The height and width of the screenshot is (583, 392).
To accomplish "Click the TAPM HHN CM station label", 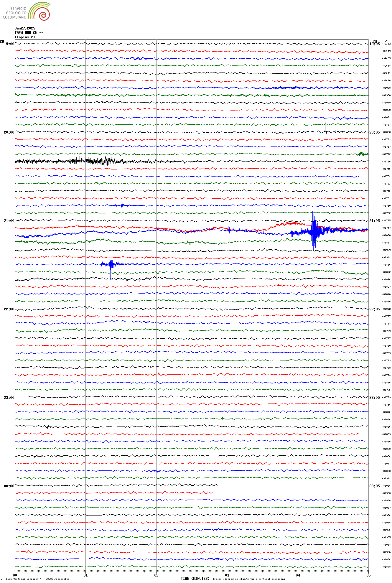I will (x=29, y=33).
